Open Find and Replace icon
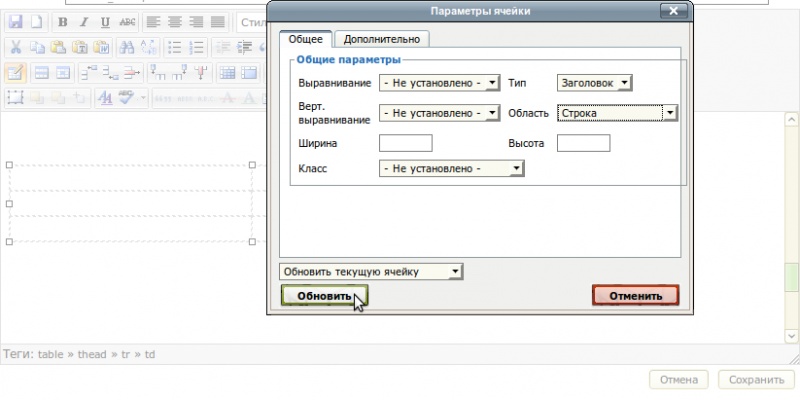The width and height of the screenshot is (800, 400). pyautogui.click(x=148, y=47)
